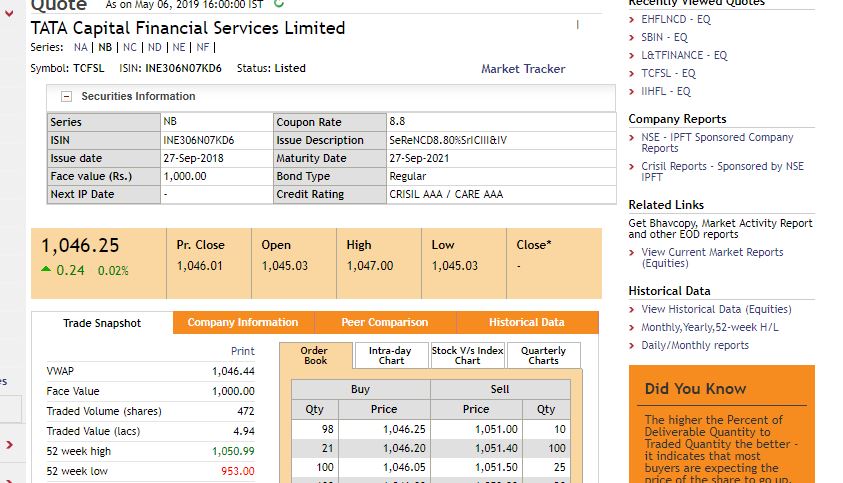The height and width of the screenshot is (483, 843).
Task: Show the Intra-day Chart tab
Action: [x=391, y=356]
